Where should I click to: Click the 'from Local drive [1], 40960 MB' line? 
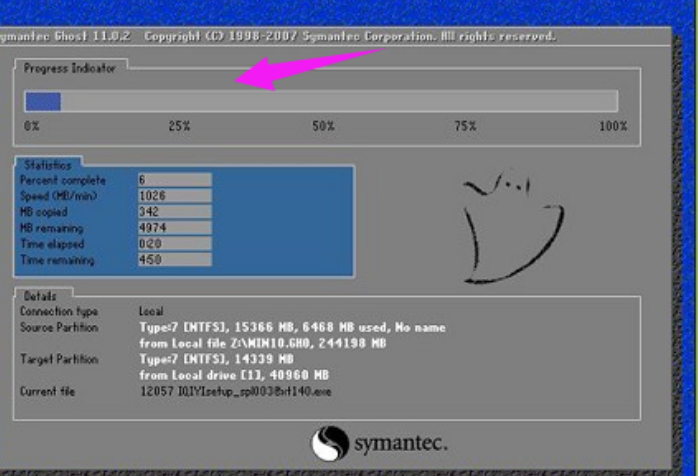tap(234, 375)
